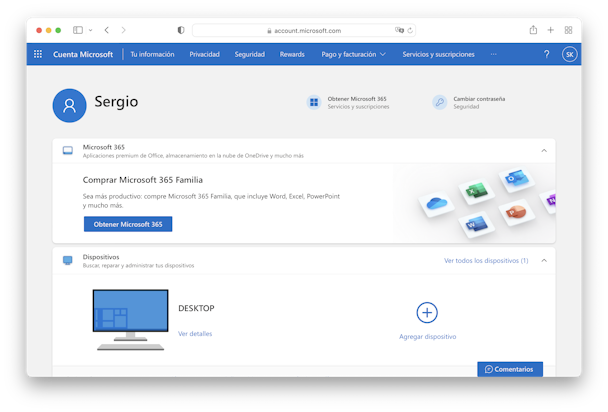Click Obtener Microsoft 365 blue button

click(x=128, y=224)
